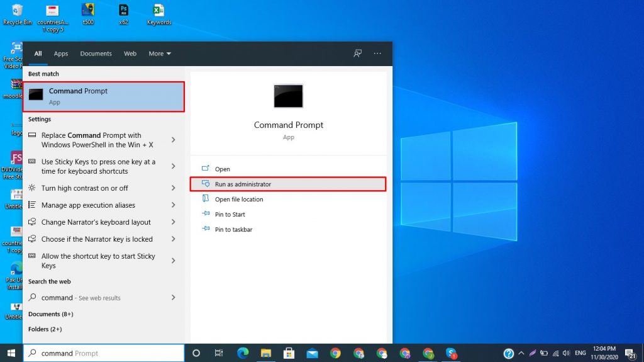The image size is (644, 362).
Task: Select Pin to taskbar option
Action: click(x=233, y=230)
